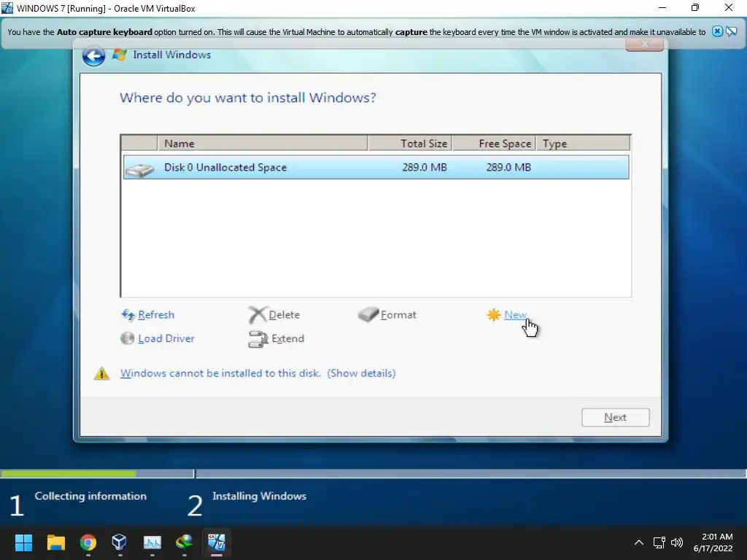Image resolution: width=747 pixels, height=560 pixels.
Task: Select the Disk 0 drive icon
Action: (139, 169)
